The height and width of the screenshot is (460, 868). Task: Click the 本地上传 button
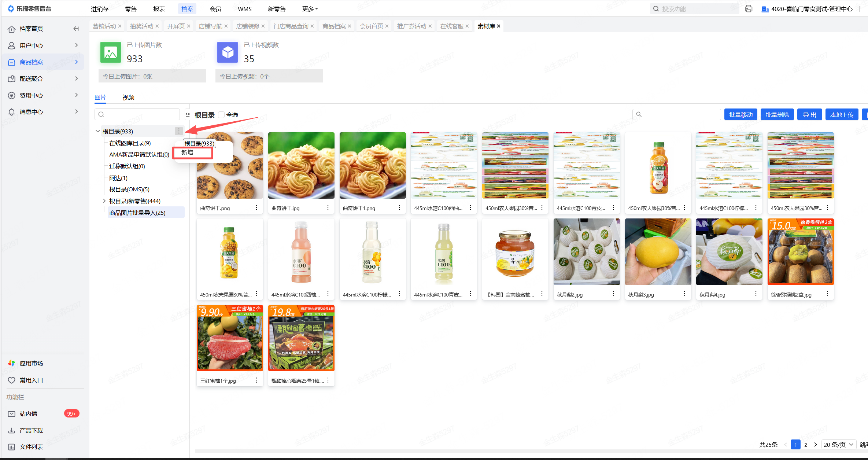[x=842, y=115]
